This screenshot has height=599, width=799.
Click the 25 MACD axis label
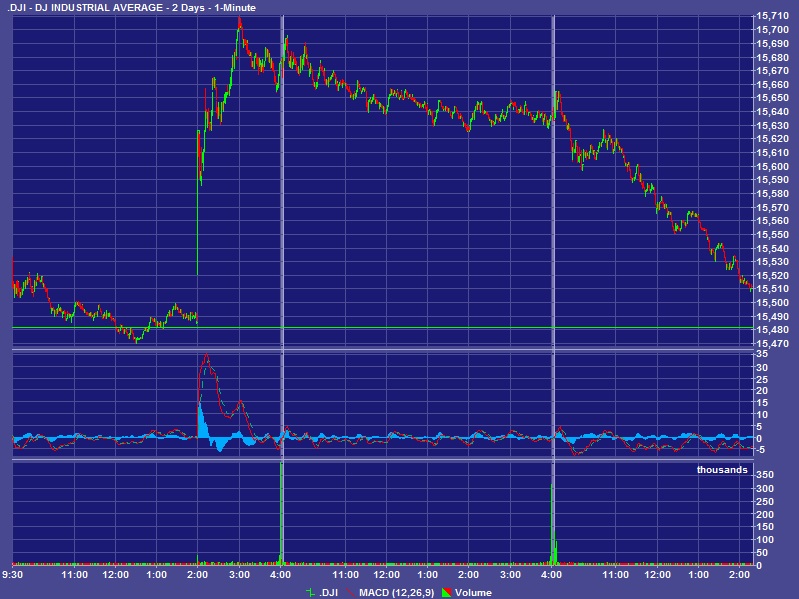click(x=762, y=379)
